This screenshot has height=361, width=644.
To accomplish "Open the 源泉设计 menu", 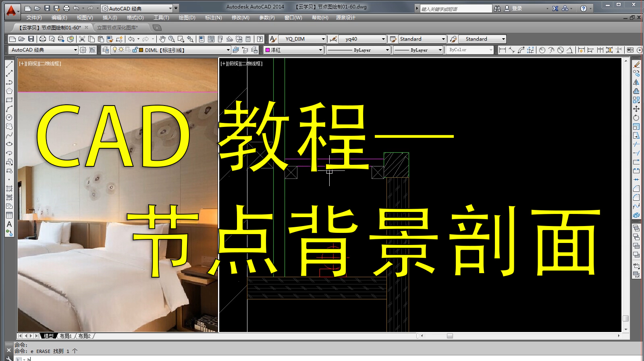I will (x=345, y=18).
